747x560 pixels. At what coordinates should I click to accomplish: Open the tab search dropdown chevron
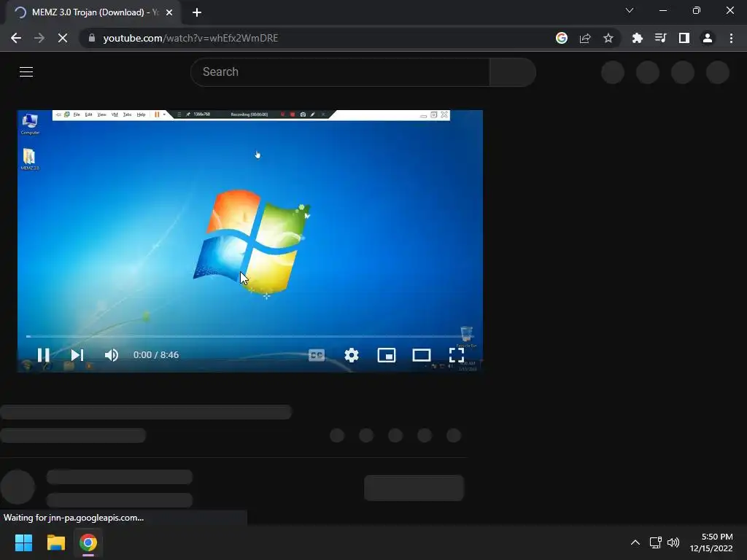[x=630, y=10]
